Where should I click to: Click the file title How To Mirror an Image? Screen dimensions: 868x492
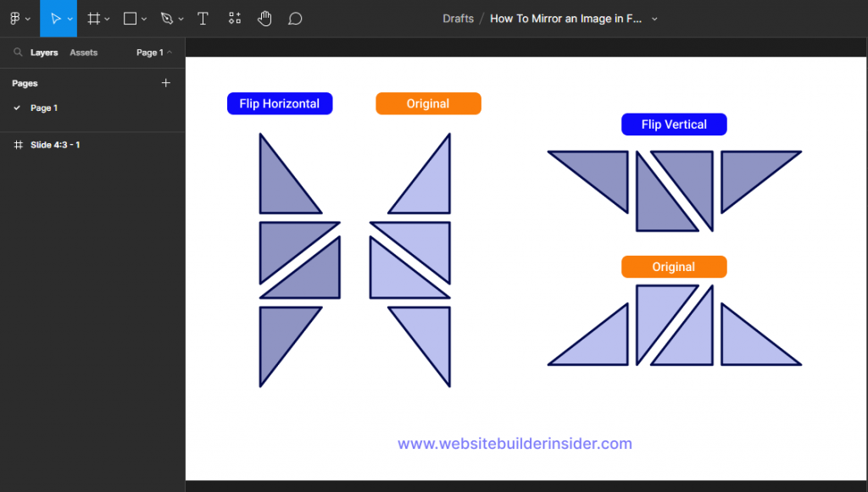coord(565,19)
